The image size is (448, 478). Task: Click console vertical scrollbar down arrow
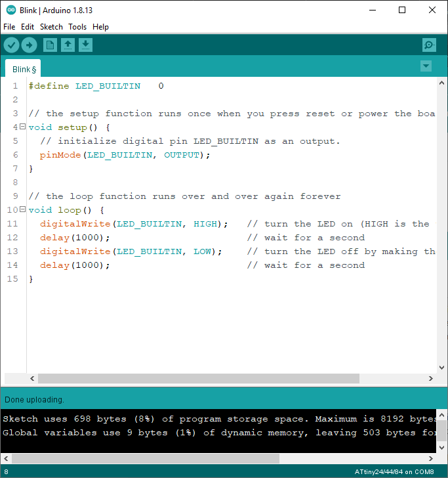pos(442,448)
